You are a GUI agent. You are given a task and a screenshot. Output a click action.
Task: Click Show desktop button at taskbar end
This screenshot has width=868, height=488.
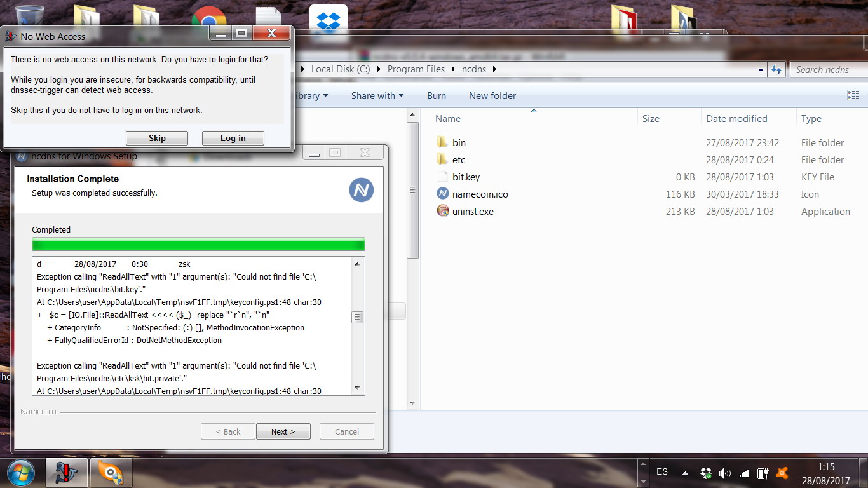pyautogui.click(x=863, y=473)
